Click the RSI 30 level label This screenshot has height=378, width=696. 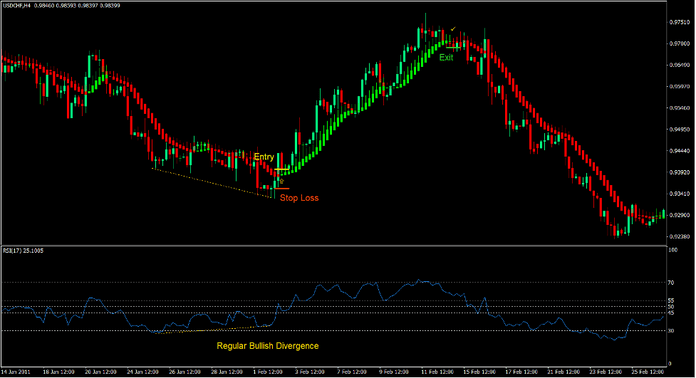(x=671, y=331)
